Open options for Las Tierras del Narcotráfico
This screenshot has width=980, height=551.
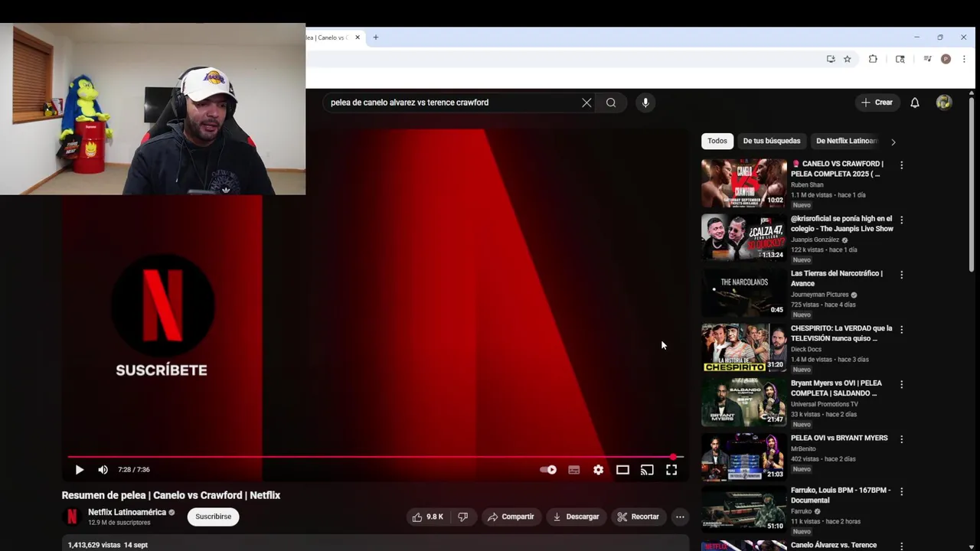[901, 274]
